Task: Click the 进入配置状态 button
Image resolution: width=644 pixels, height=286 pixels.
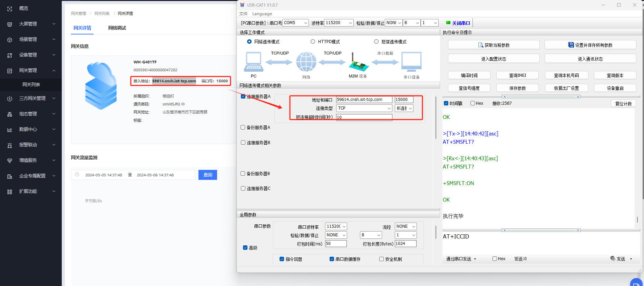Action: coord(494,59)
